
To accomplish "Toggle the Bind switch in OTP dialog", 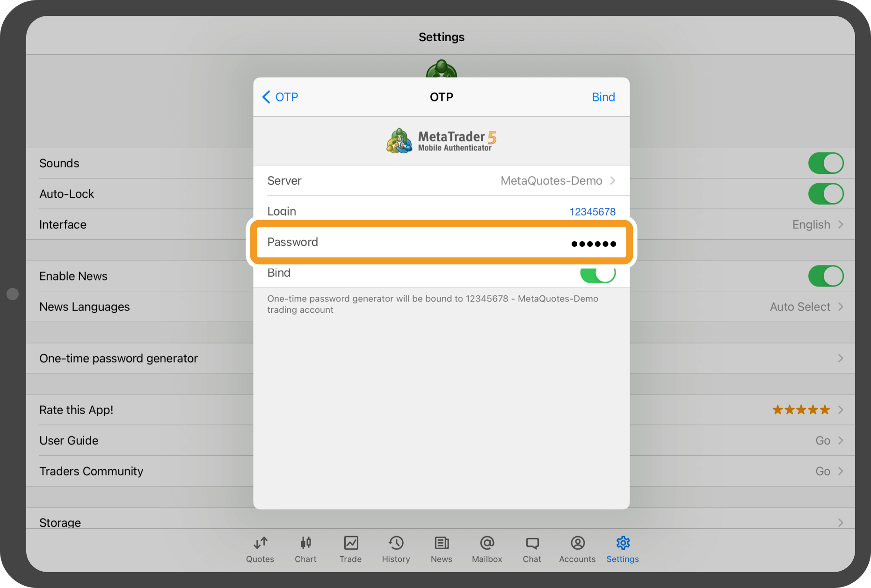I will coord(597,274).
